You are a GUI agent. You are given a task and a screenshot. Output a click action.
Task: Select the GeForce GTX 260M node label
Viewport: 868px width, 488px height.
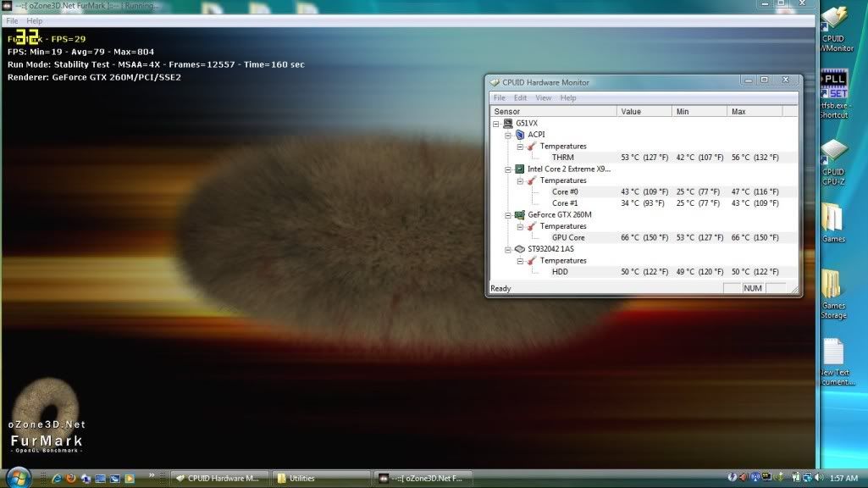pyautogui.click(x=560, y=215)
